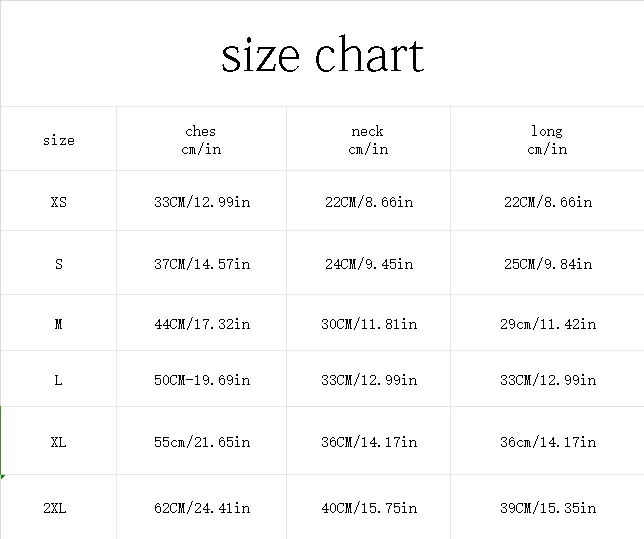Image resolution: width=644 pixels, height=539 pixels.
Task: Select the 37CM/14.57in chest cell
Action: pos(202,264)
